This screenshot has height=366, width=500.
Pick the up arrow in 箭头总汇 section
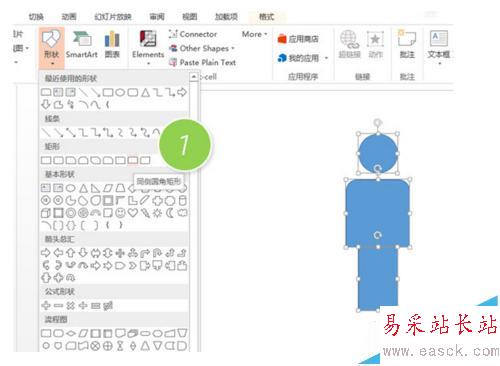(70, 253)
